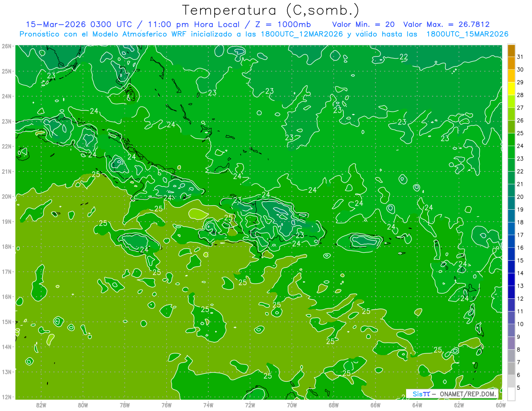The width and height of the screenshot is (532, 411).
Task: Click the 'ONAMET/REP.DOM.' credit label
Action: pyautogui.click(x=468, y=394)
